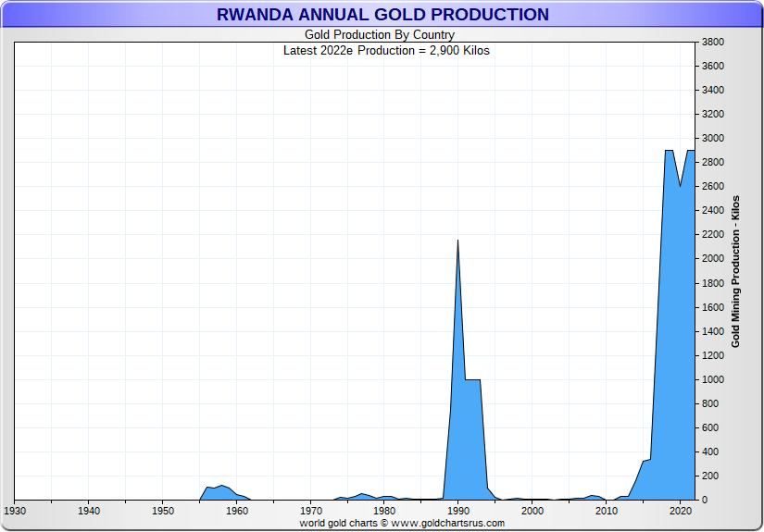The height and width of the screenshot is (532, 764).
Task: Click the 1000 value on the y-axis
Action: [712, 379]
